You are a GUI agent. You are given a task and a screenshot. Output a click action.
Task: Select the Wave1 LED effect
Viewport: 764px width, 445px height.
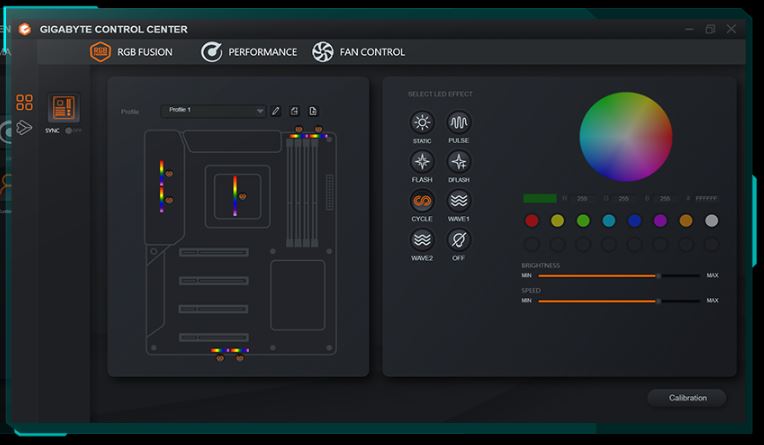pyautogui.click(x=458, y=201)
